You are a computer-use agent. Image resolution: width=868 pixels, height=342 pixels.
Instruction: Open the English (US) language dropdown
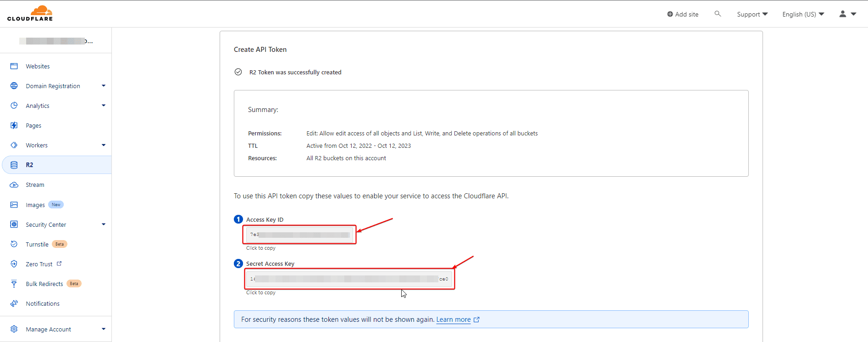(803, 14)
